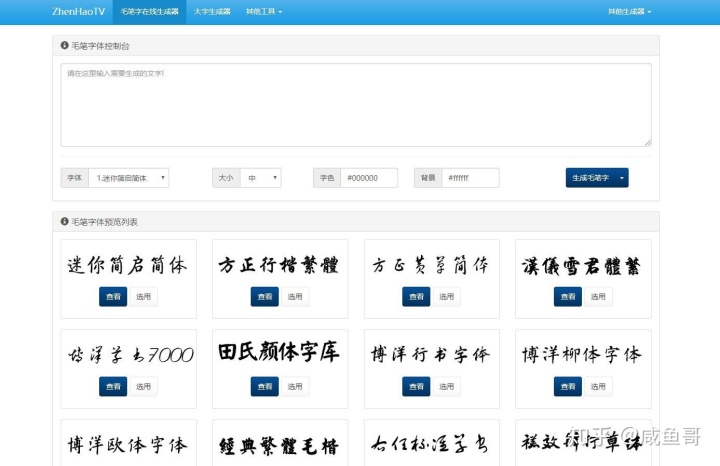Select the 方正行楷繁體 font preview image
Viewport: 720px width, 466px height.
279,265
